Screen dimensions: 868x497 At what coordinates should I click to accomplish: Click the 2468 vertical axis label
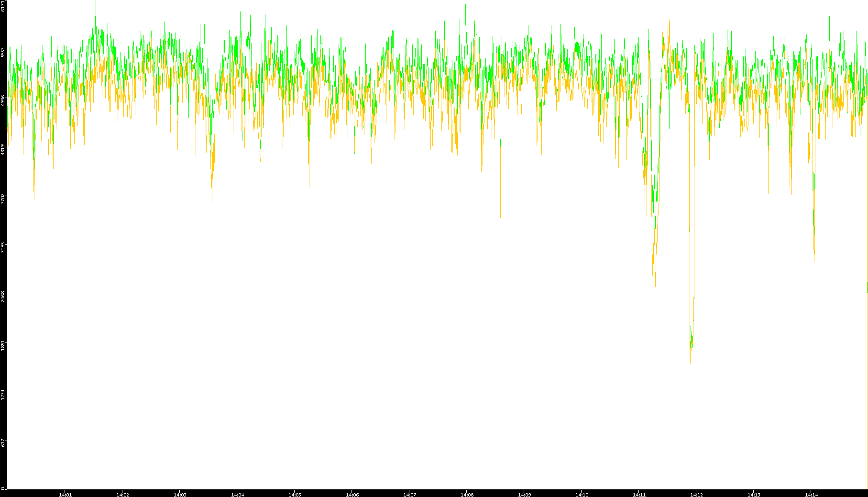pos(3,297)
